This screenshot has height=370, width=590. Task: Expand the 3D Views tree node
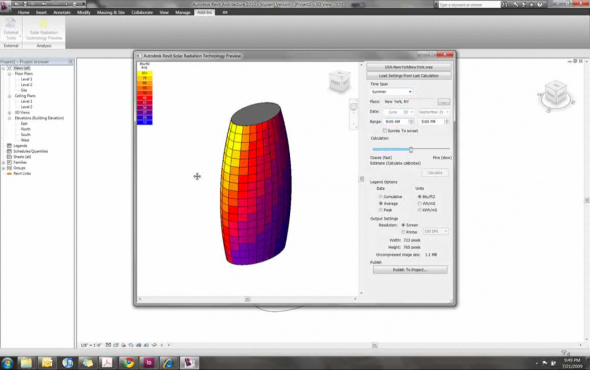click(x=9, y=113)
